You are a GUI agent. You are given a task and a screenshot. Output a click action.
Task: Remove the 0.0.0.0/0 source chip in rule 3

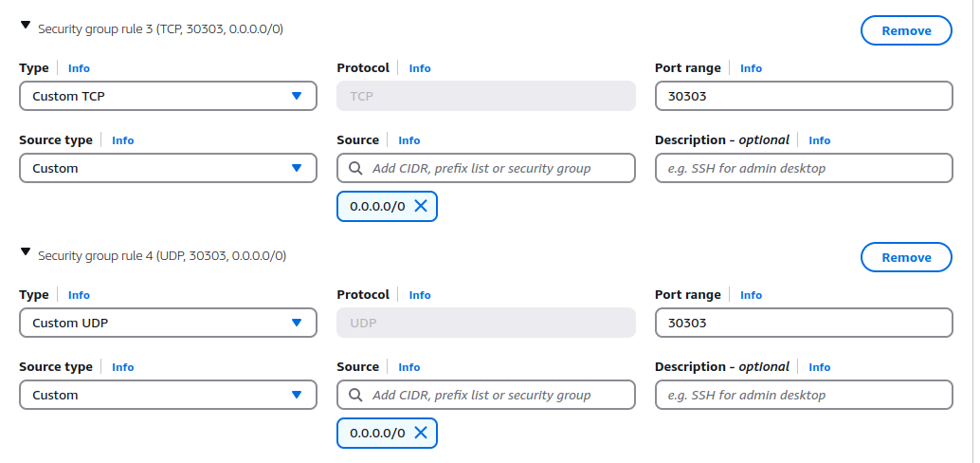421,206
